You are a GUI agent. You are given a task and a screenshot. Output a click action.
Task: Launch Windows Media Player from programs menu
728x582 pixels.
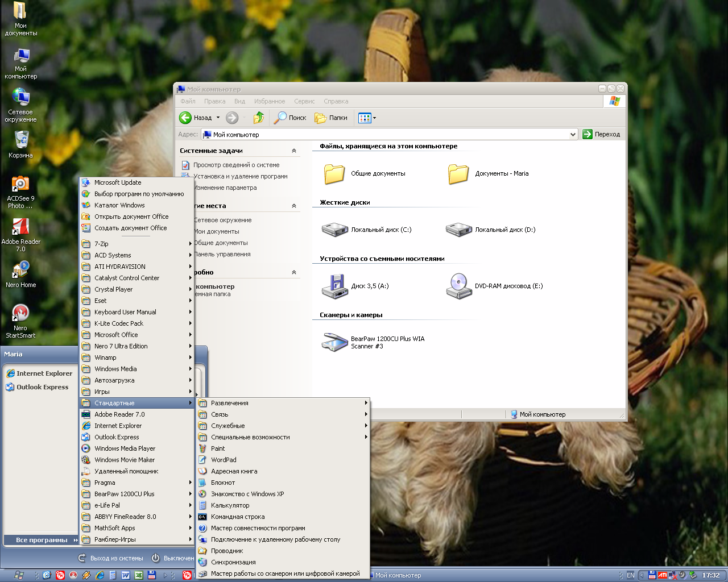coord(136,448)
